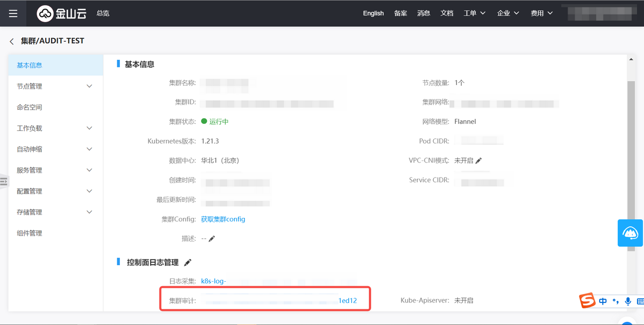Click the 获取集群config link
Viewport: 644px width, 325px height.
223,219
